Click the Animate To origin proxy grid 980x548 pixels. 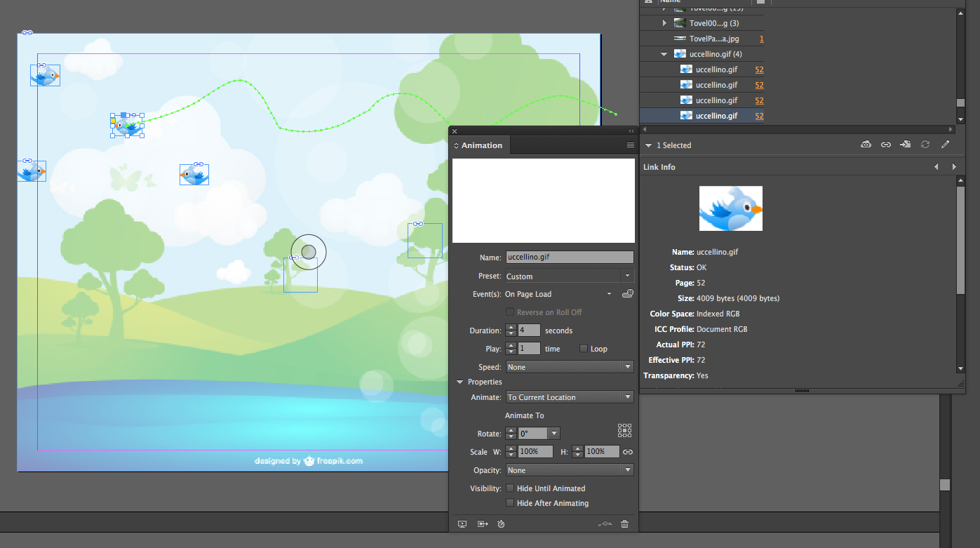[x=624, y=430]
